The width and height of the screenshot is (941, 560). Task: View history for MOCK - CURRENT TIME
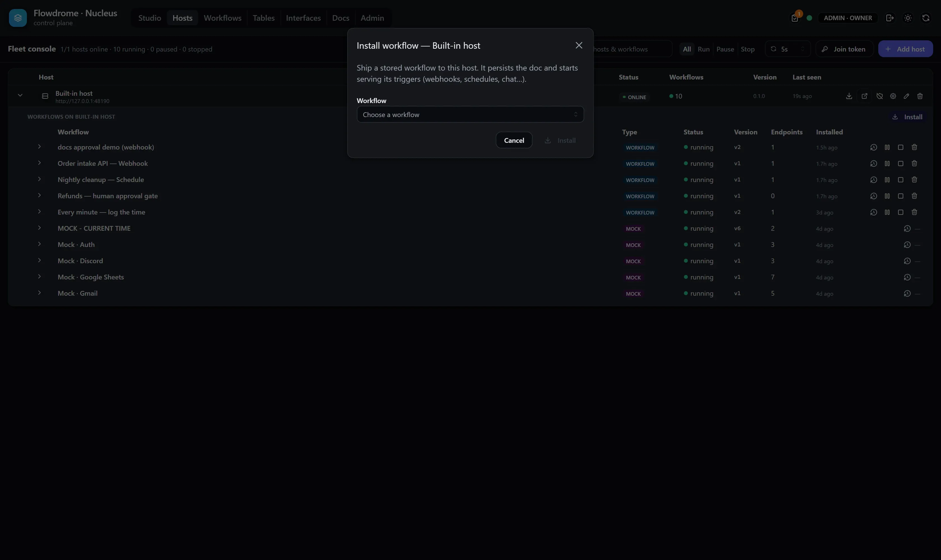[907, 228]
